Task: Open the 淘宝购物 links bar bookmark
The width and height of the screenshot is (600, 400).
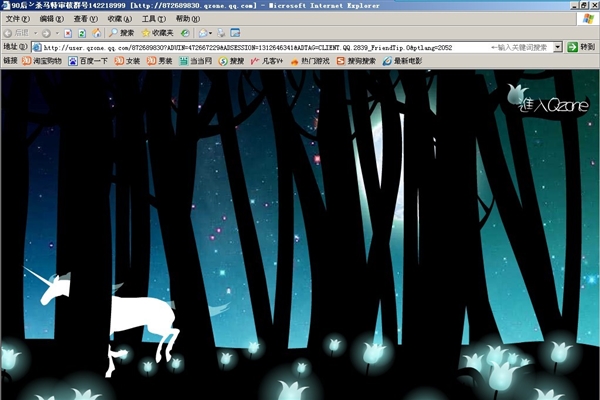Action: 42,61
